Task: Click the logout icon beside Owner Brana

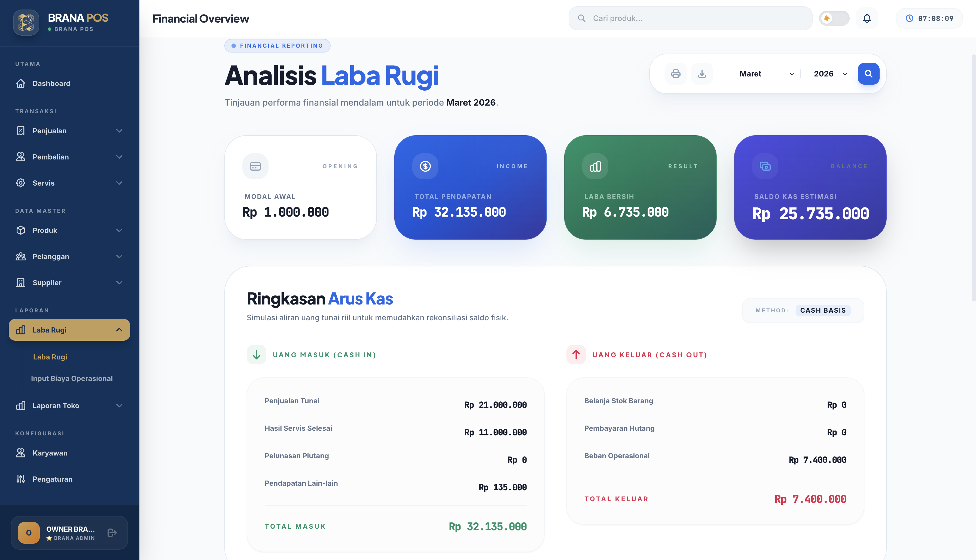Action: tap(112, 533)
